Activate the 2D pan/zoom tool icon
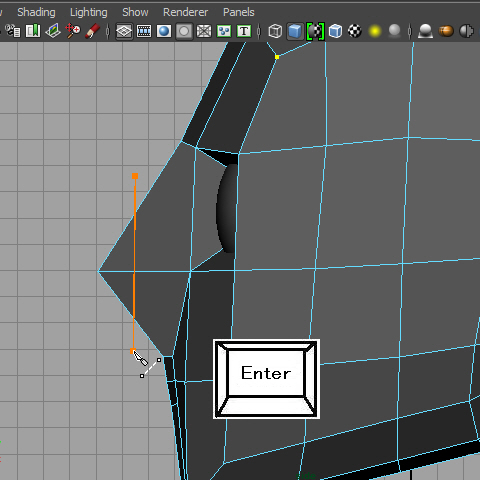 click(x=73, y=31)
